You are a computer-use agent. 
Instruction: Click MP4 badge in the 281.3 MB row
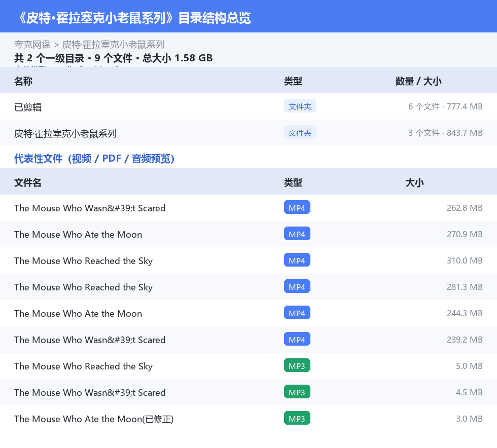[x=297, y=286]
